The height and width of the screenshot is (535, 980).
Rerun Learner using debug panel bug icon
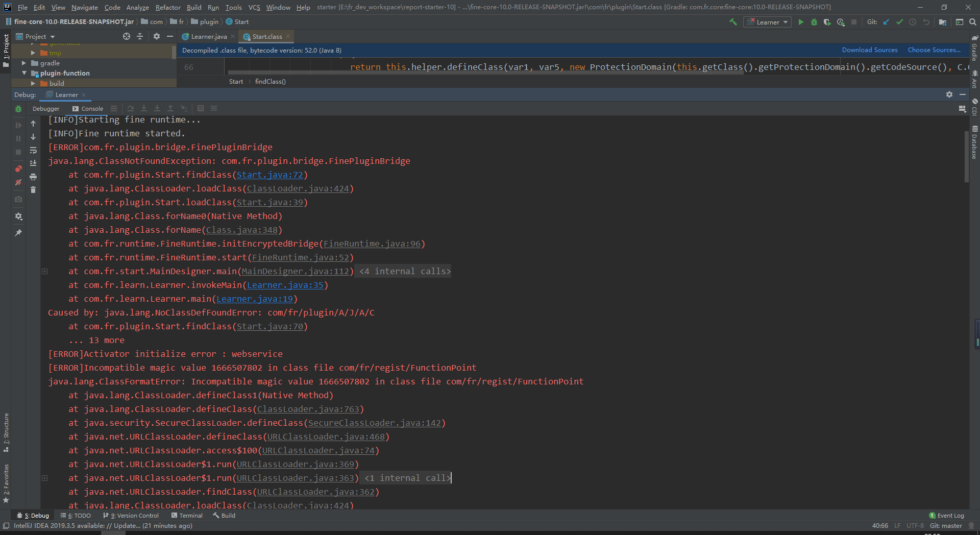[x=18, y=109]
